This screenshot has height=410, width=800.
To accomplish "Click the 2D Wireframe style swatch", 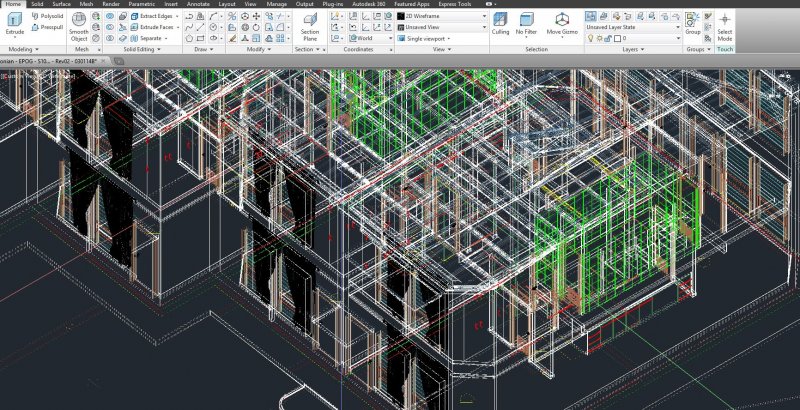I will [x=401, y=16].
